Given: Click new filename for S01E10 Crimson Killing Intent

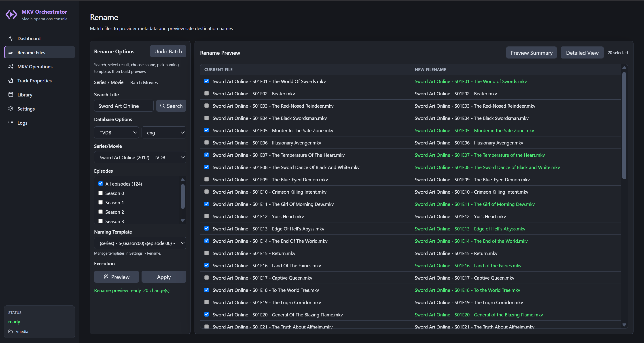Looking at the screenshot, I should coord(471,192).
